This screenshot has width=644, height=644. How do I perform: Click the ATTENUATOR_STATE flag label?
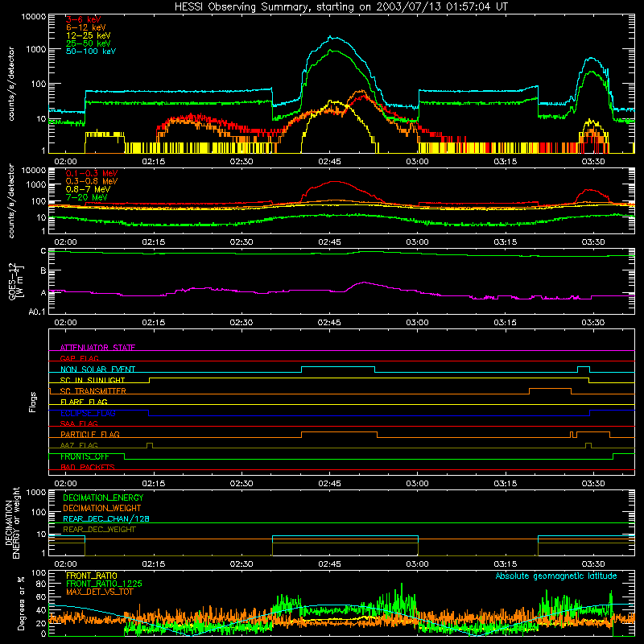[97, 348]
